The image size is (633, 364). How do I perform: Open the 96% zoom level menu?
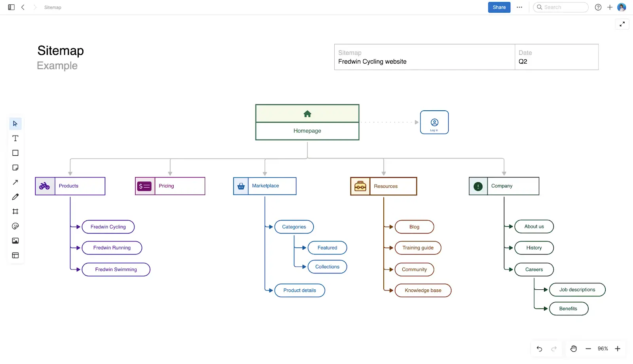tap(603, 349)
